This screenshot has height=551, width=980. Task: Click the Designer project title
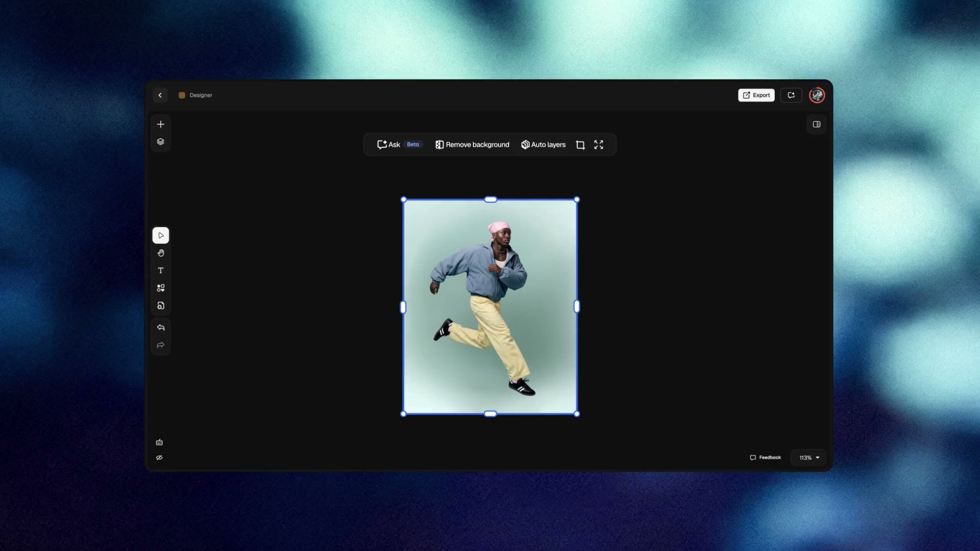click(x=201, y=95)
